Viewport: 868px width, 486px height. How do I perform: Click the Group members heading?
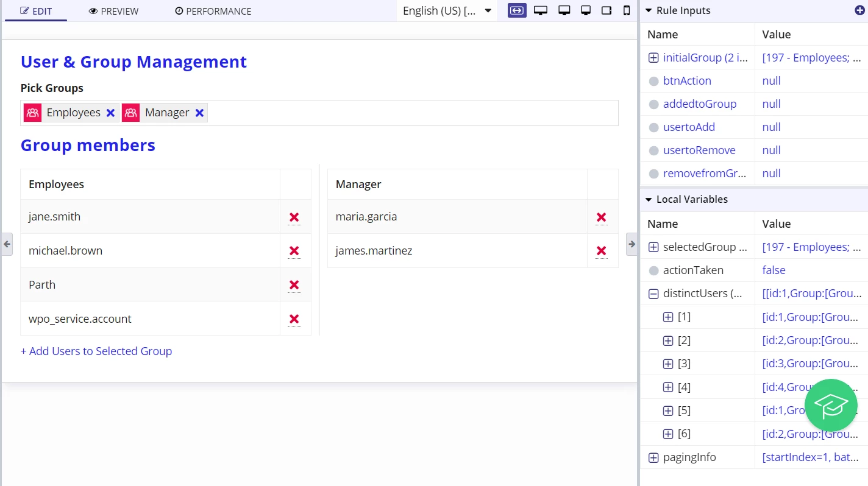pyautogui.click(x=88, y=146)
